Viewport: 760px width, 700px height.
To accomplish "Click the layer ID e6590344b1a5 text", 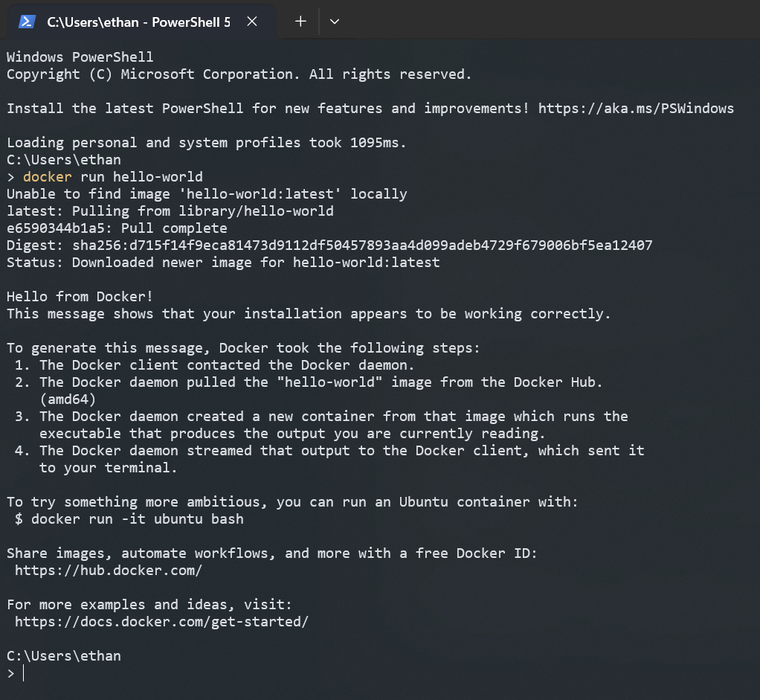I will [55, 228].
